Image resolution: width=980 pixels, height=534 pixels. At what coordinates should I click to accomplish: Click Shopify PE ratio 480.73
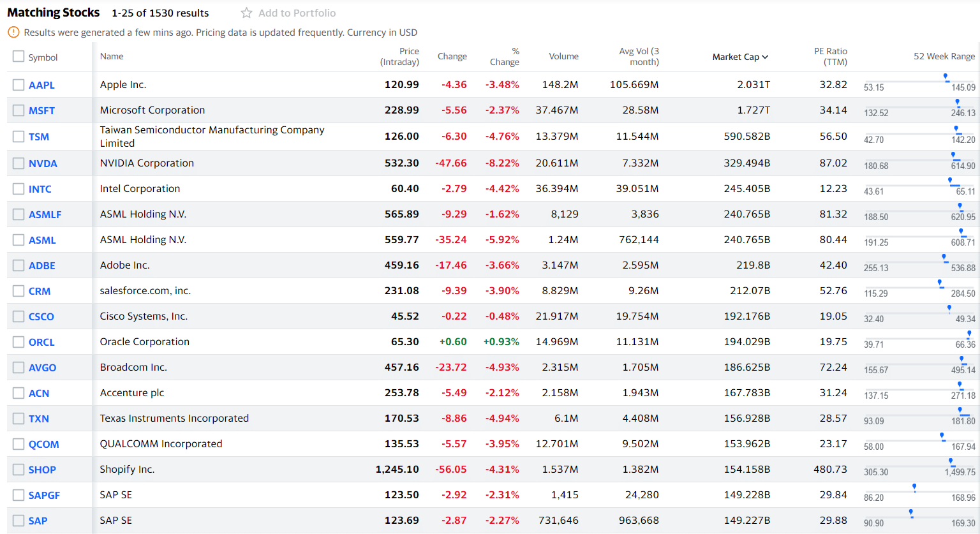[x=830, y=469]
